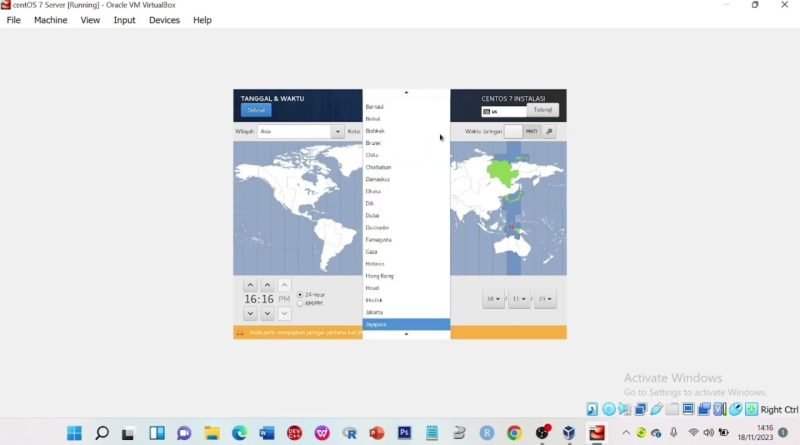The height and width of the screenshot is (445, 800).
Task: Open Task View on taskbar
Action: click(128, 433)
